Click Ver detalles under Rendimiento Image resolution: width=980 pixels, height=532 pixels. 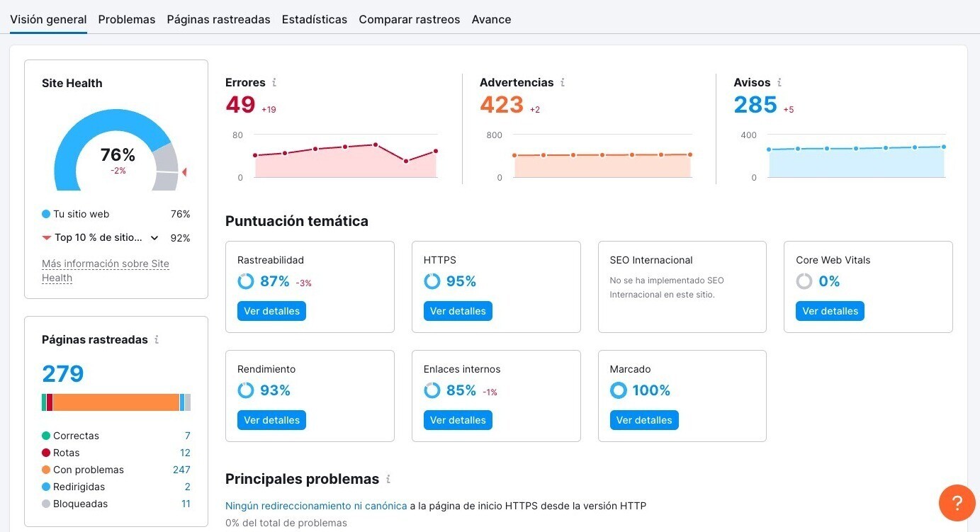pos(271,420)
